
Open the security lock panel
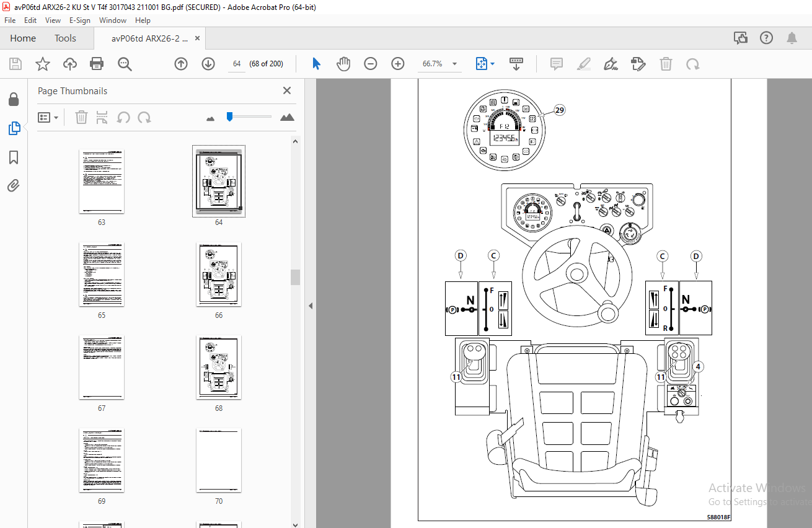point(14,99)
